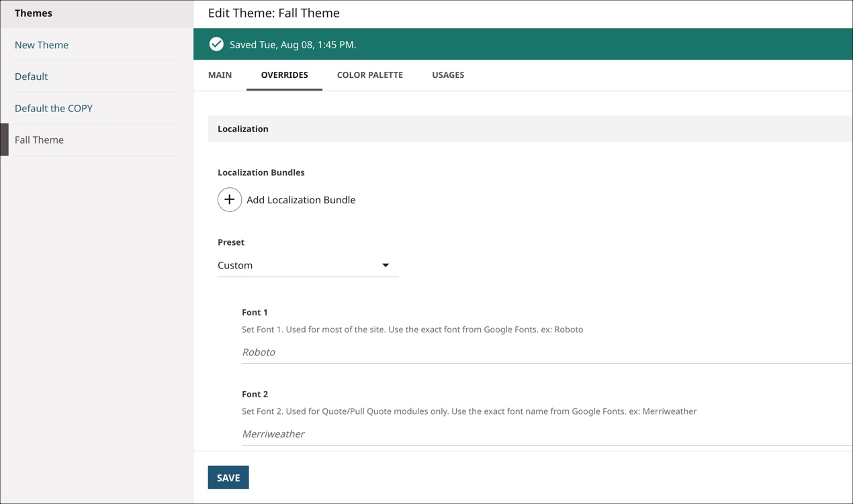
Task: Click the Preset Custom combo box
Action: coord(308,265)
